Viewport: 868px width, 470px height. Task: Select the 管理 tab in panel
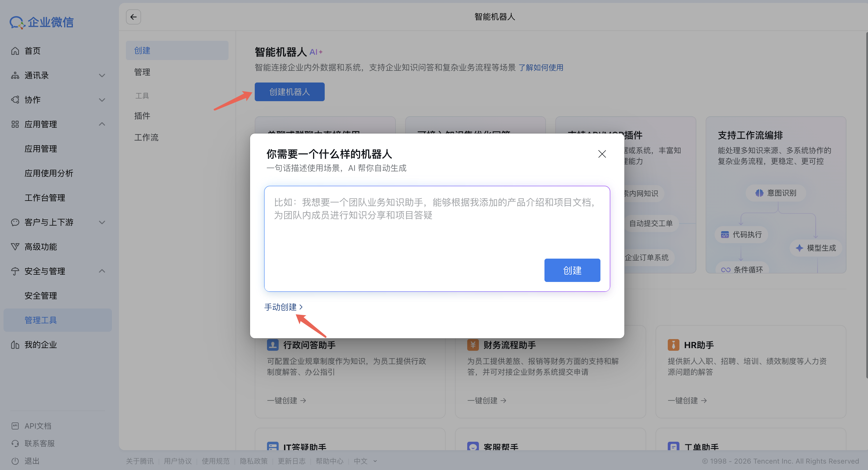click(142, 72)
